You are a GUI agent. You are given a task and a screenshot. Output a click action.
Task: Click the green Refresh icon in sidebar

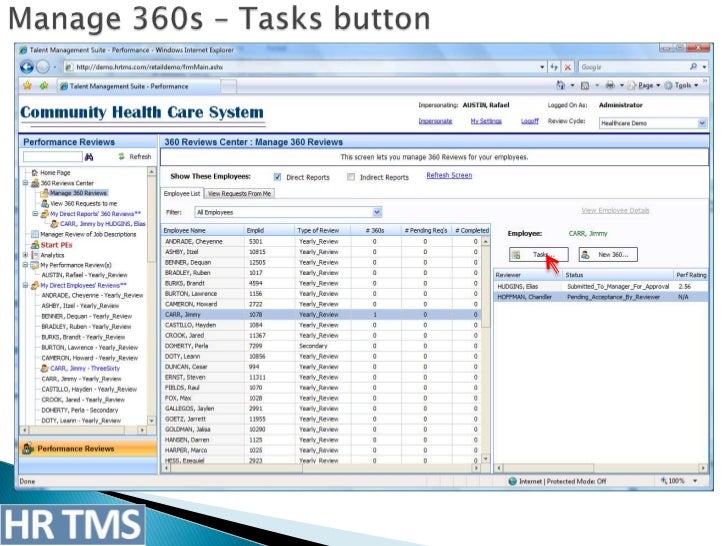coord(122,156)
